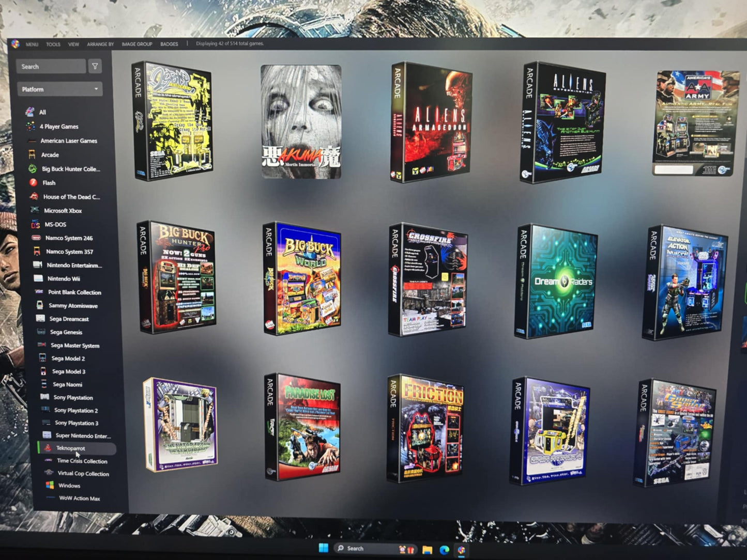Click the LaunchBox logo icon in the menu bar
The image size is (747, 560).
[15, 44]
